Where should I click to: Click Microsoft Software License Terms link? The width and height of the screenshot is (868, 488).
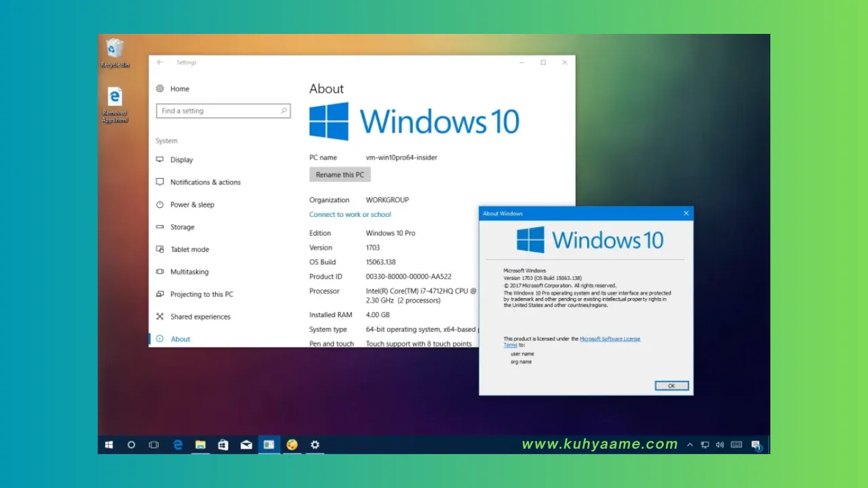click(x=610, y=339)
